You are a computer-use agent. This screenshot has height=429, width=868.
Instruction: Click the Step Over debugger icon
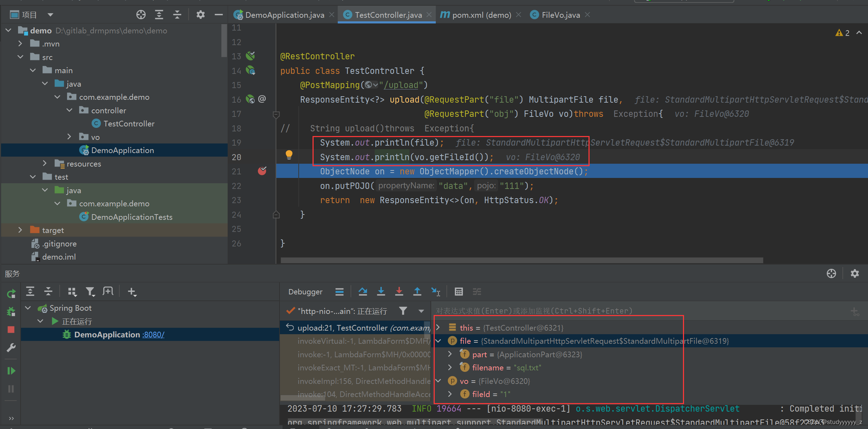pos(363,292)
